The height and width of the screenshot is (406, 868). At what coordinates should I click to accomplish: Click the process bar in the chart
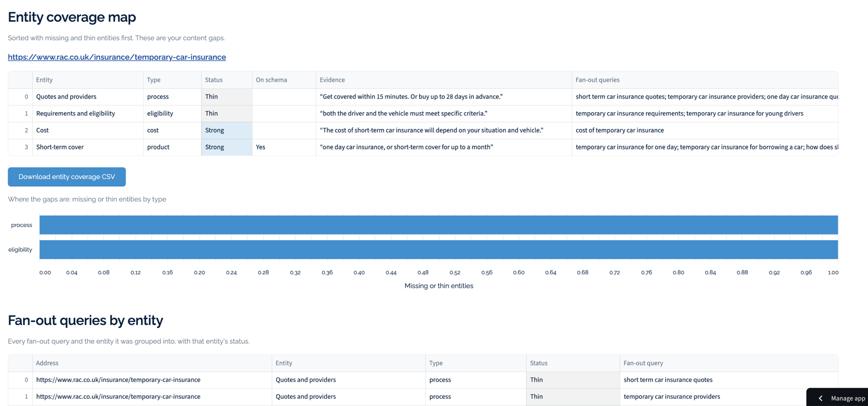pyautogui.click(x=439, y=225)
